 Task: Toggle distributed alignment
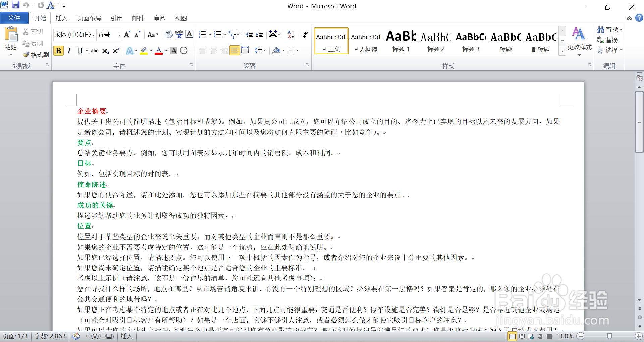click(x=245, y=51)
